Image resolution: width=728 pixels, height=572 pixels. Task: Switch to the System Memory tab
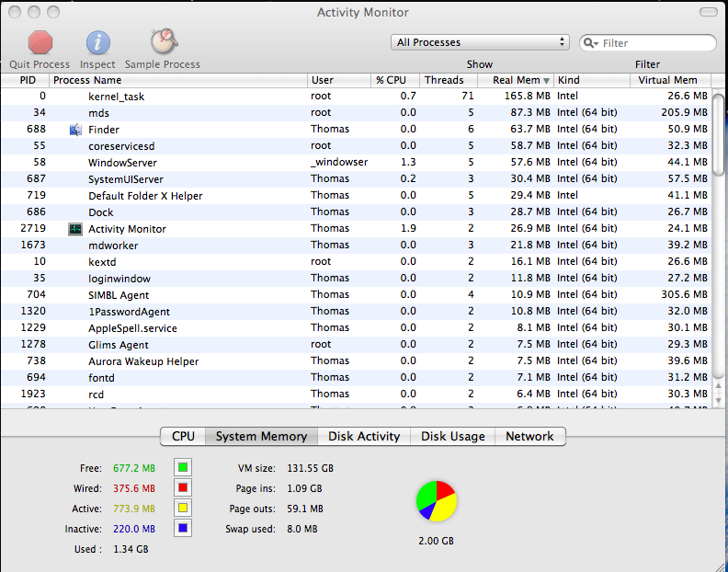point(261,436)
